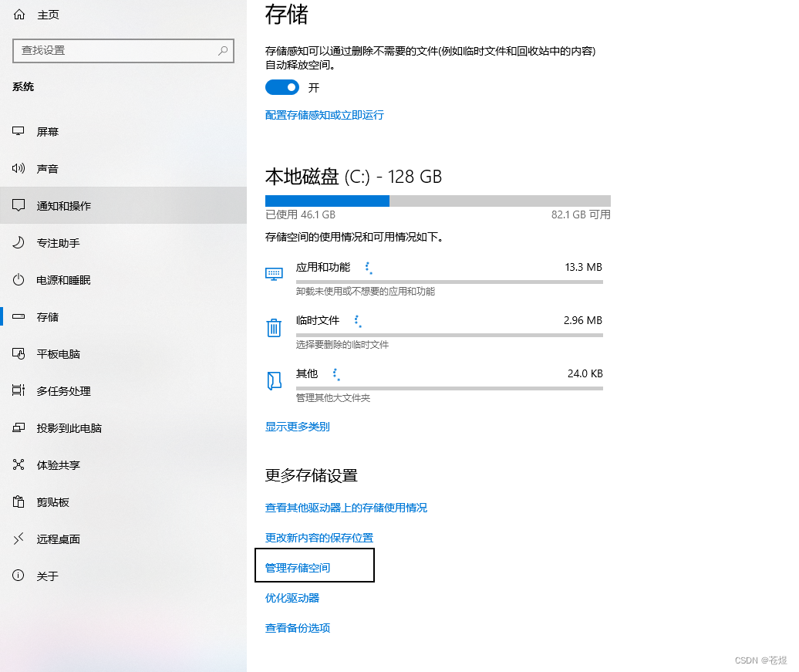The width and height of the screenshot is (799, 672).
Task: Click the 关于 info icon
Action: click(x=19, y=575)
